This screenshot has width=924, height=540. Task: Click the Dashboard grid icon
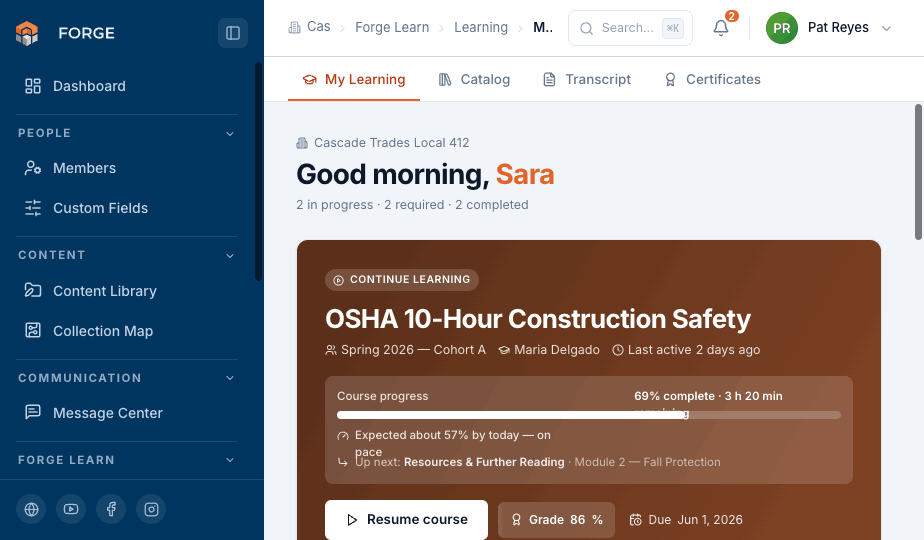tap(33, 86)
